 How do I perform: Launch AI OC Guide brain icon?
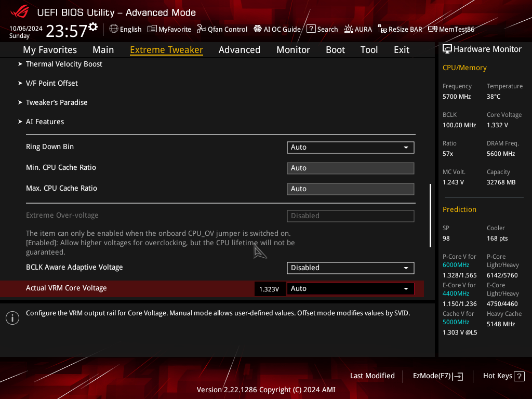(258, 29)
